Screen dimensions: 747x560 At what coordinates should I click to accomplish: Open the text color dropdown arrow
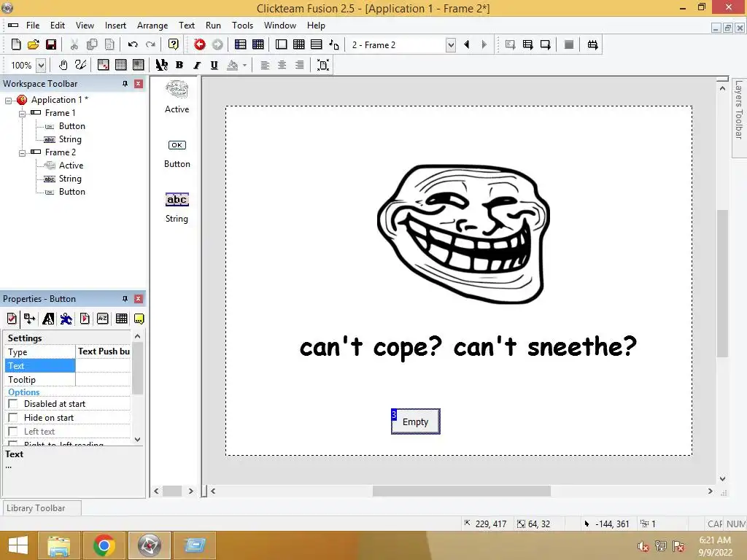pyautogui.click(x=244, y=65)
